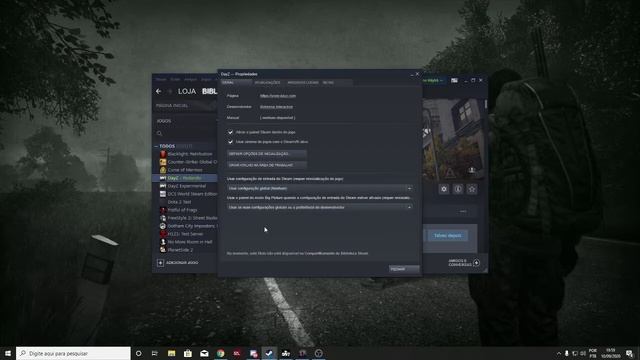640x360 pixels.
Task: Click ADICIONAR JOGO label
Action: pos(182,263)
